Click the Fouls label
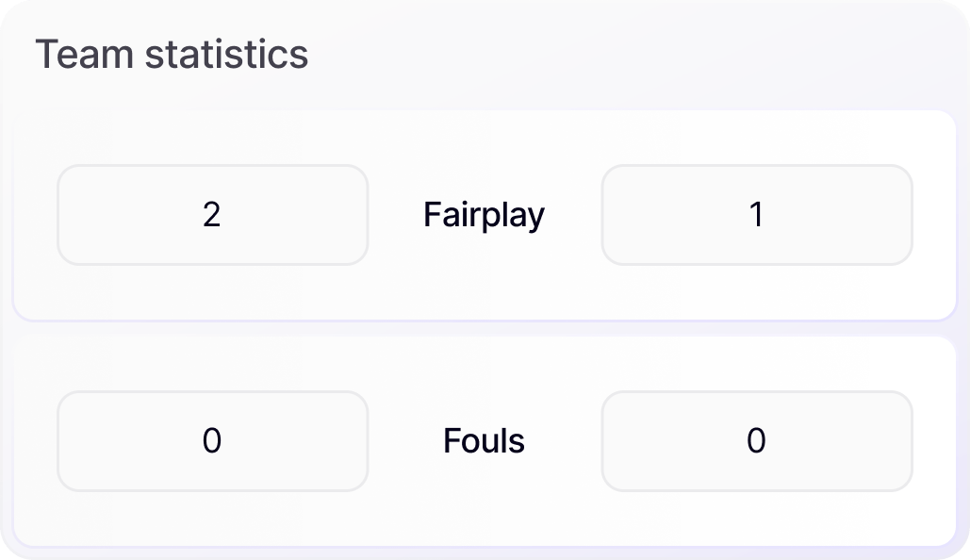 tap(484, 441)
